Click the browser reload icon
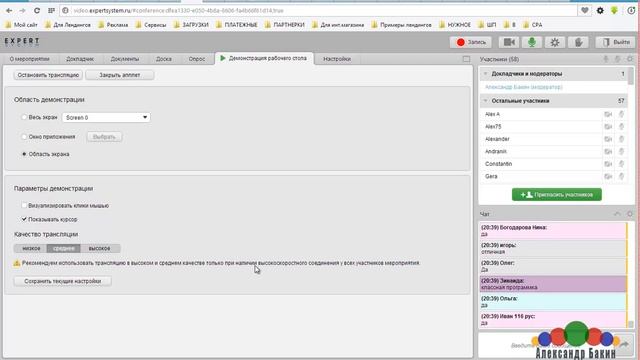This screenshot has height=360, width=640. [x=36, y=11]
